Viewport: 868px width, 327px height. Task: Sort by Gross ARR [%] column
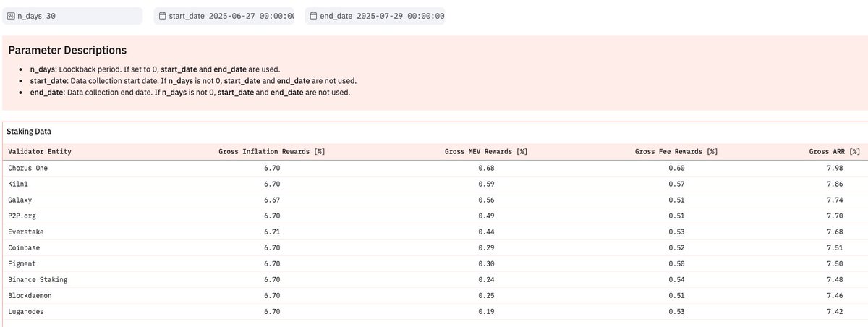tap(835, 152)
